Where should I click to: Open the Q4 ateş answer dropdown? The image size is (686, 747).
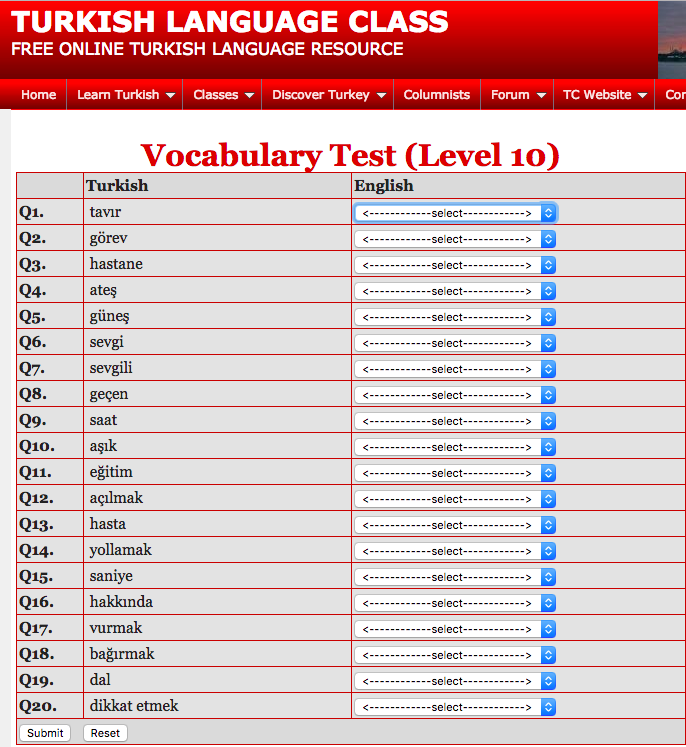click(x=455, y=291)
